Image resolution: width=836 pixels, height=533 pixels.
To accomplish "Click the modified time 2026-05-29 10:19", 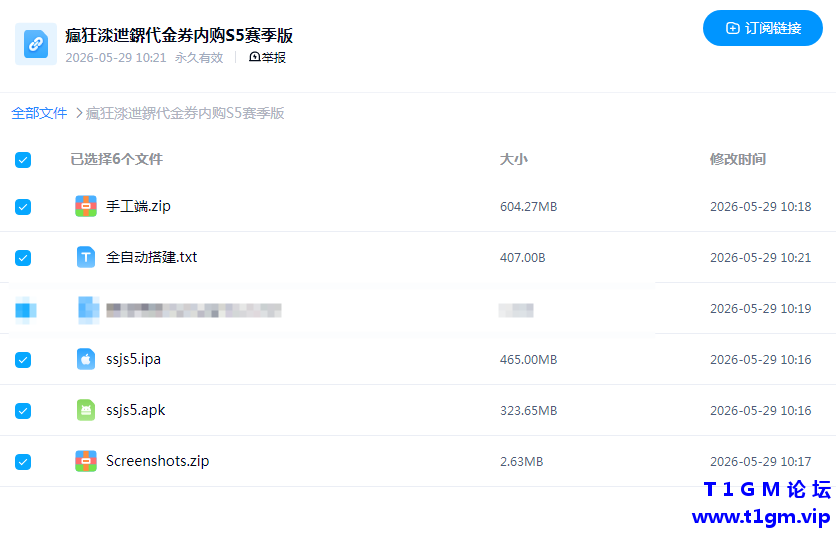I will [x=760, y=309].
